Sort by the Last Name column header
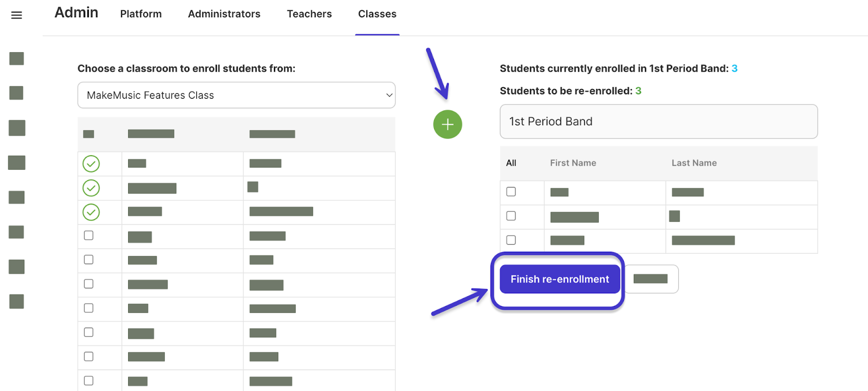Viewport: 868px width, 391px height. pyautogui.click(x=694, y=163)
